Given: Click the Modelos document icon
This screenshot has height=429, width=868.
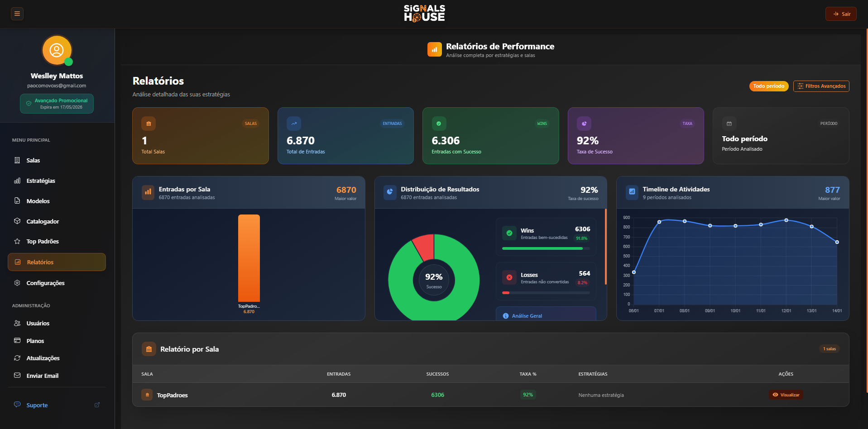Looking at the screenshot, I should (x=17, y=201).
